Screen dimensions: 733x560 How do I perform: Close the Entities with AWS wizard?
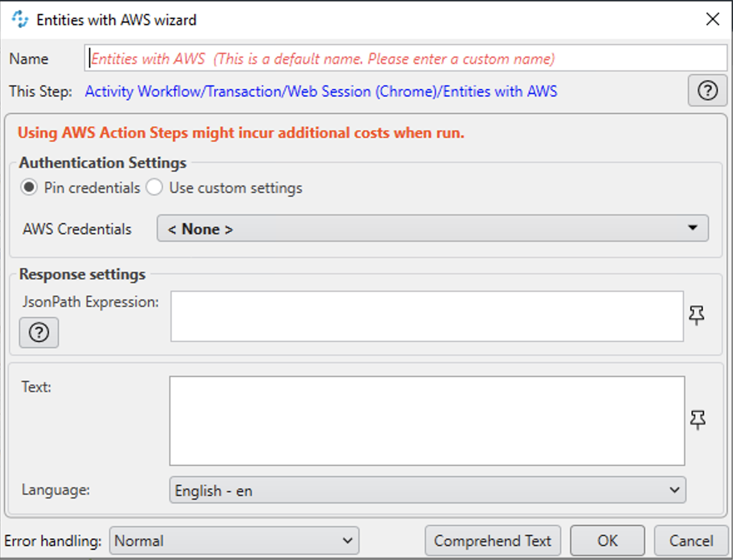click(712, 19)
